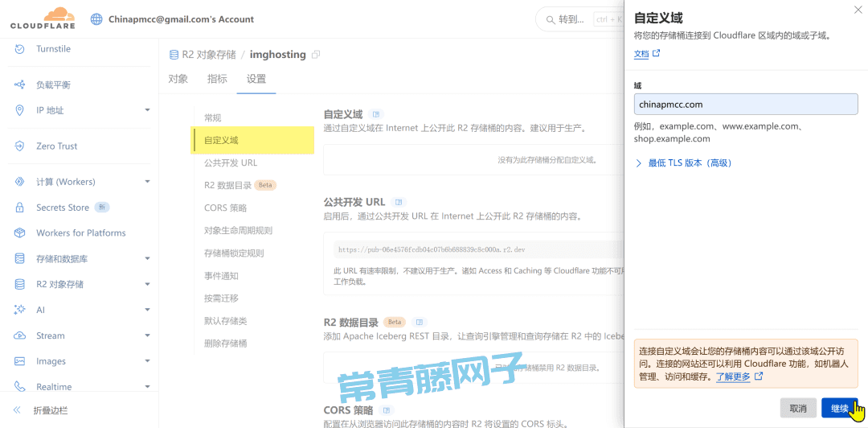Click the Stream cloud-play icon

pos(20,335)
